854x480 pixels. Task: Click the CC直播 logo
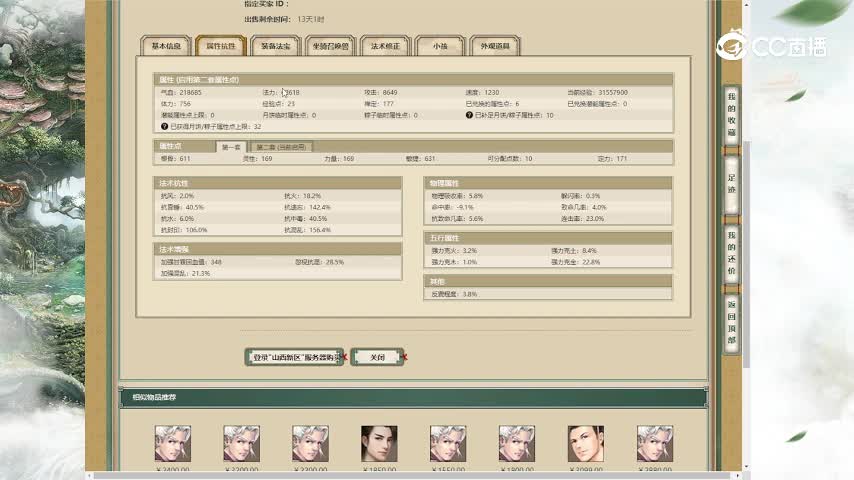pyautogui.click(x=772, y=45)
